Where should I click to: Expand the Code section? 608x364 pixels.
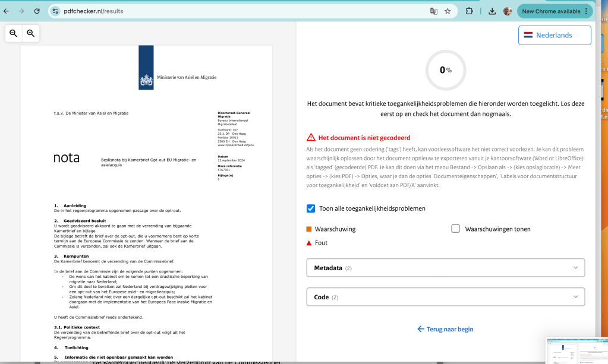click(445, 297)
